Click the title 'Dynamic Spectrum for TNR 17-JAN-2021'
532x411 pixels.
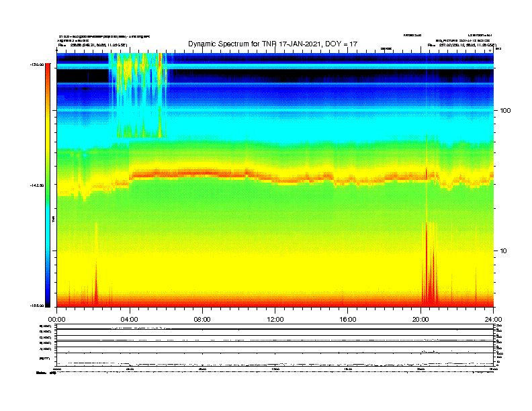pyautogui.click(x=273, y=44)
